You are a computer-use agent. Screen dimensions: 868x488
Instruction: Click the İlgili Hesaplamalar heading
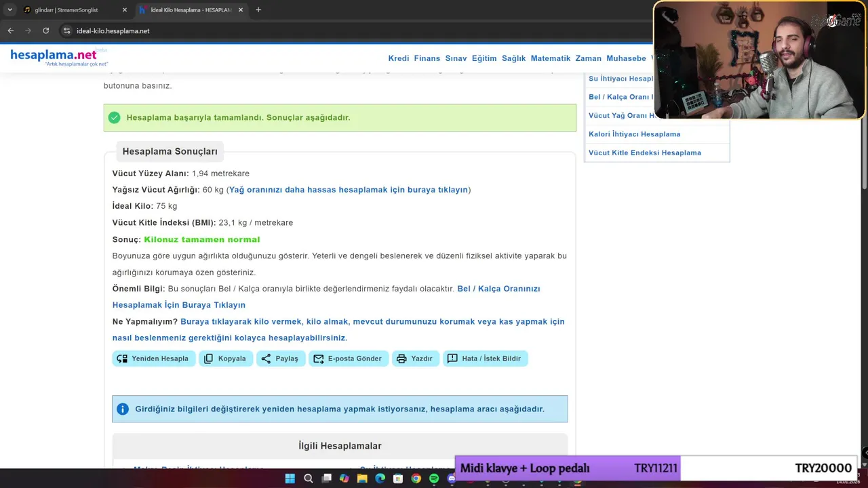tap(340, 446)
